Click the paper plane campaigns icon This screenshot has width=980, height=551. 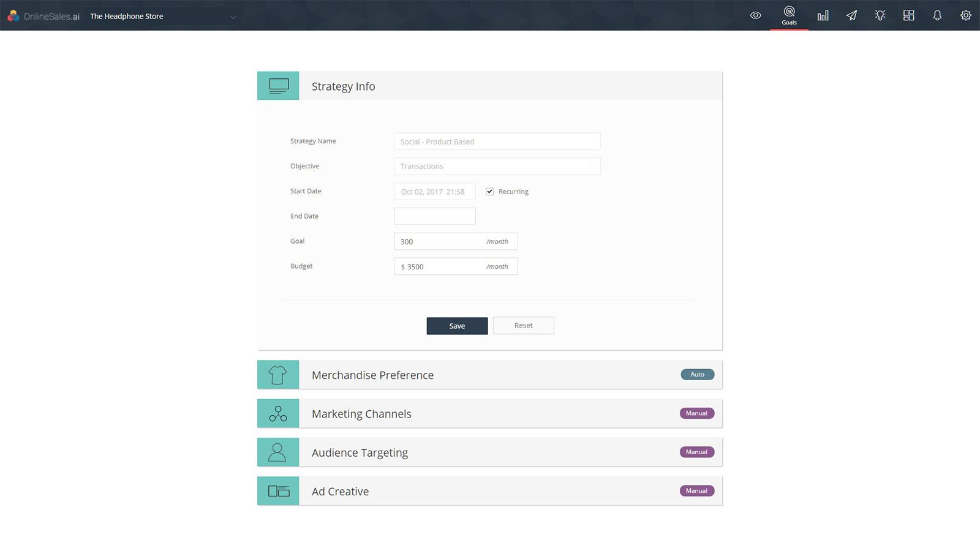coord(851,15)
